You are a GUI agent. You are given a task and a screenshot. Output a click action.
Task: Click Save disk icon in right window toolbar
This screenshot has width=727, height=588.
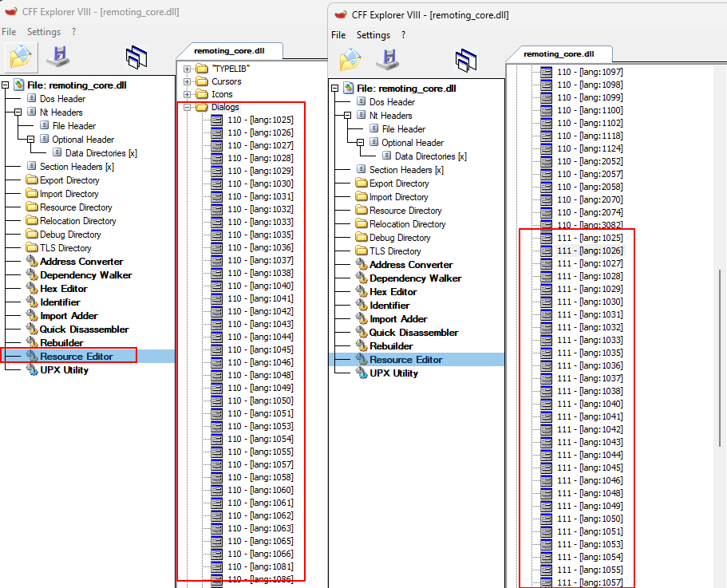pyautogui.click(x=388, y=60)
